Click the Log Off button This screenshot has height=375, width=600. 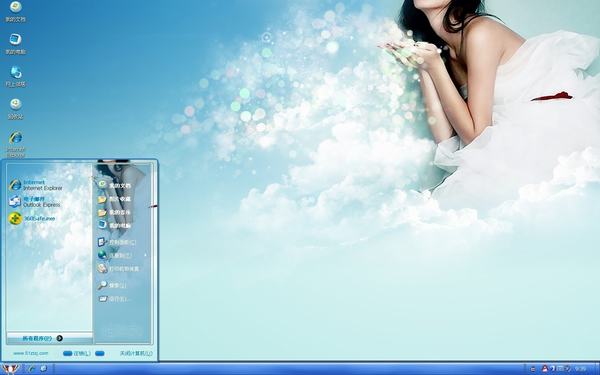tap(77, 354)
